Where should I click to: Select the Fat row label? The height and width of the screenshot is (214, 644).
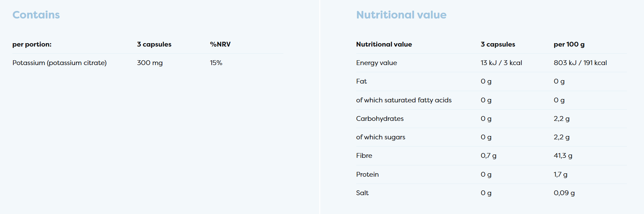(x=361, y=81)
